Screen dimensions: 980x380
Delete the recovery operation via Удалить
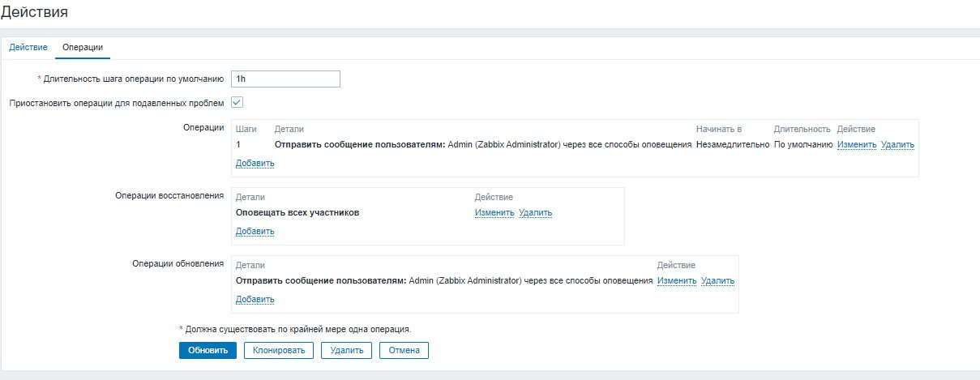coord(535,212)
